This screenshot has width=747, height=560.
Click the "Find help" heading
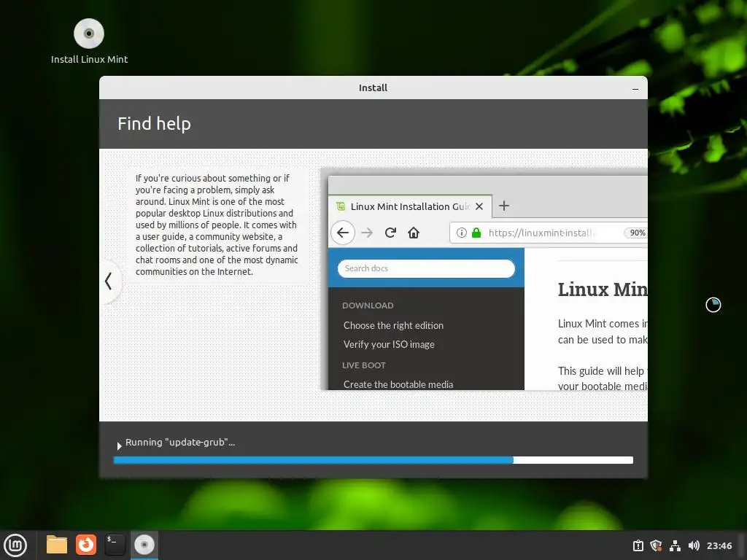(154, 124)
